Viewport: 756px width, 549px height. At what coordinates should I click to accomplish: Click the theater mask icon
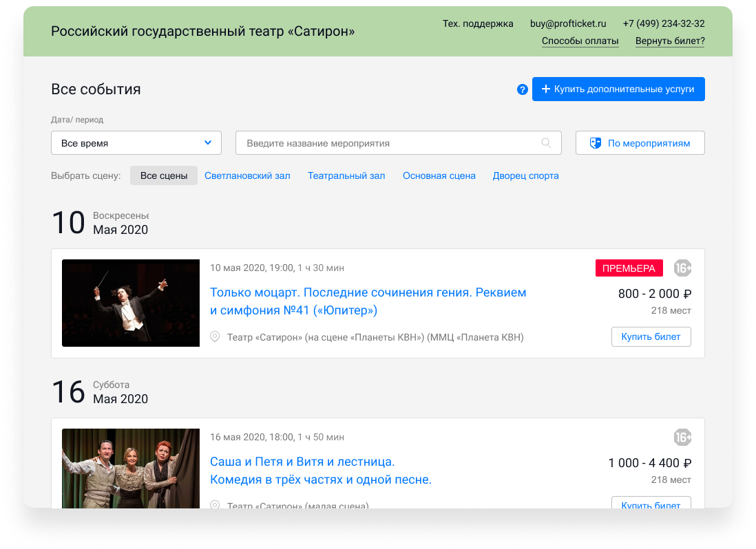pyautogui.click(x=596, y=143)
